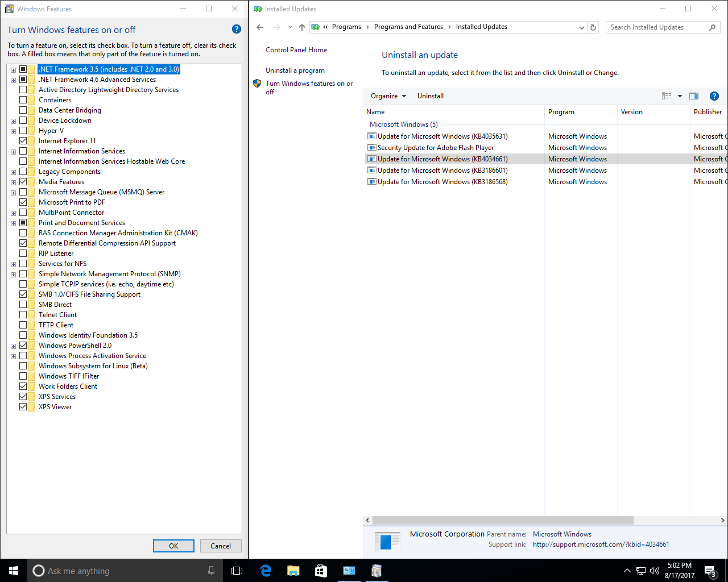Show hidden tray icons chevron
This screenshot has height=582, width=728.
pos(627,571)
